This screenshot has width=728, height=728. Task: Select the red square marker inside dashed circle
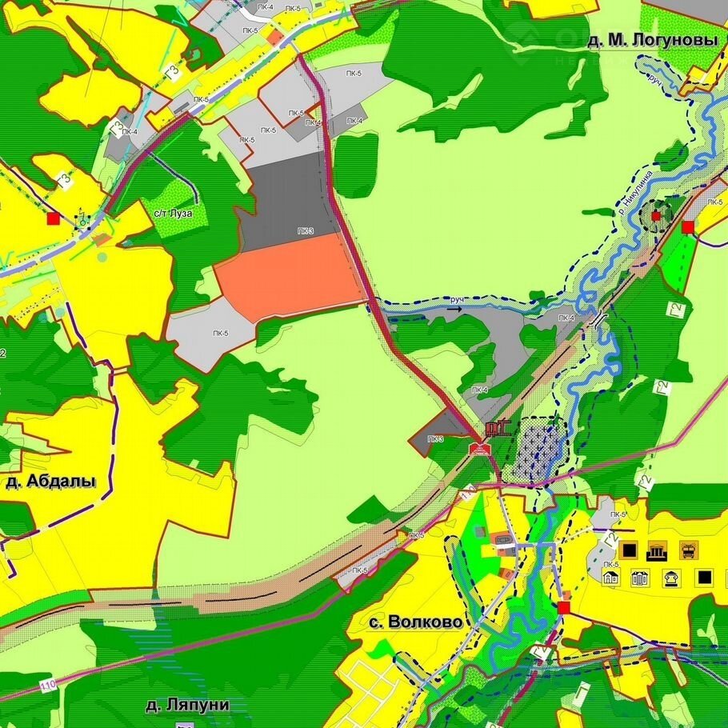point(656,216)
